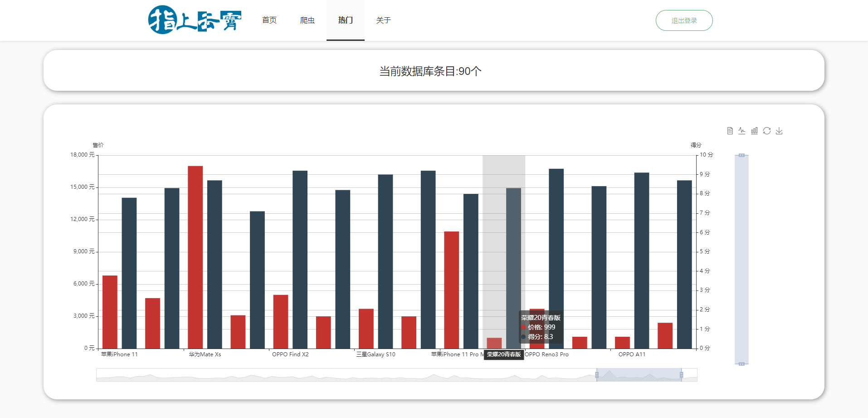The image size is (868, 418).
Task: Switch chart to line chart view
Action: coord(742,131)
